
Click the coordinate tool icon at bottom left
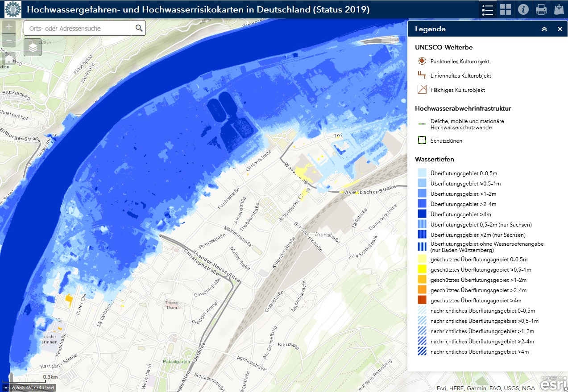pos(5,388)
